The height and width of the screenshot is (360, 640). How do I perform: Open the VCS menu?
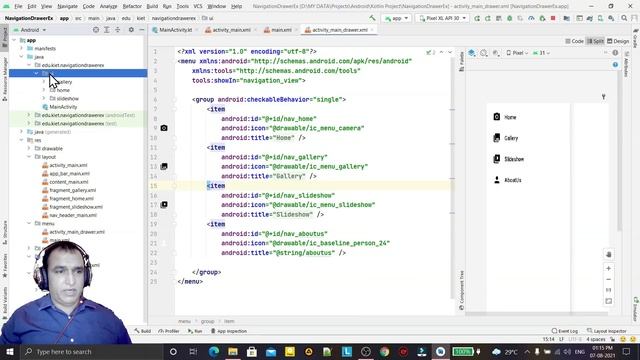tap(198, 6)
